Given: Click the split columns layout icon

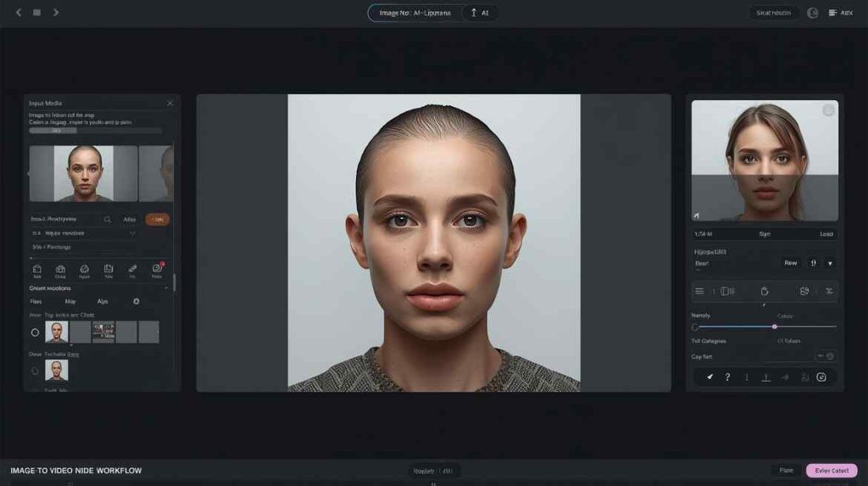Looking at the screenshot, I should (727, 292).
